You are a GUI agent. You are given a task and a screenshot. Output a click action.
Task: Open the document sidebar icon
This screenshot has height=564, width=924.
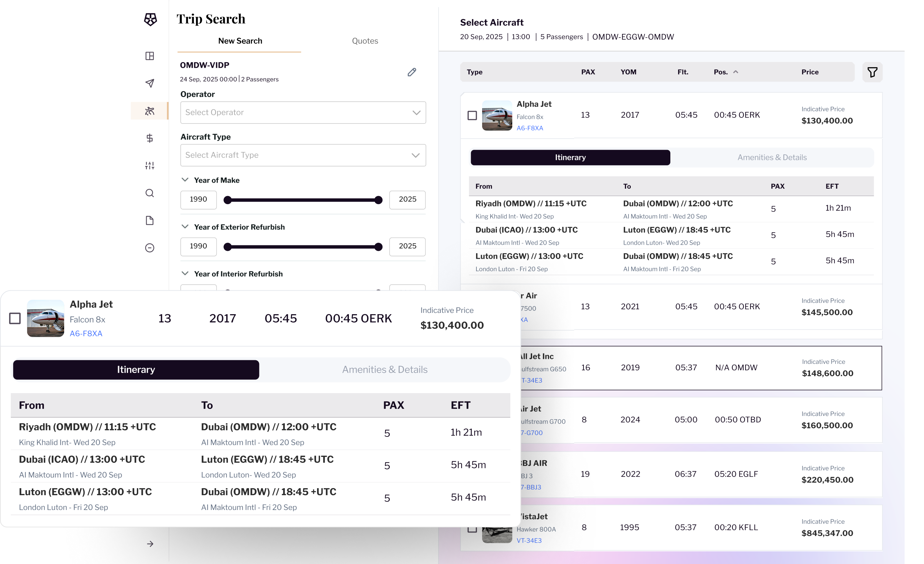tap(150, 220)
